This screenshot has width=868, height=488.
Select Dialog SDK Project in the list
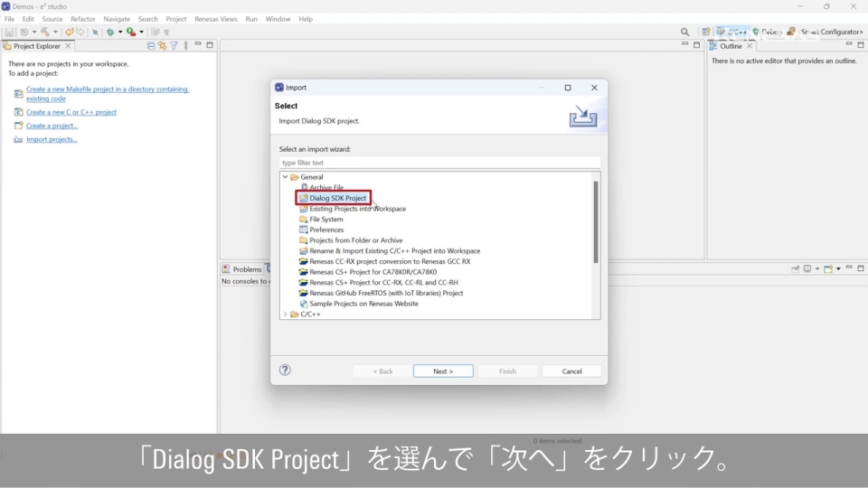(337, 198)
